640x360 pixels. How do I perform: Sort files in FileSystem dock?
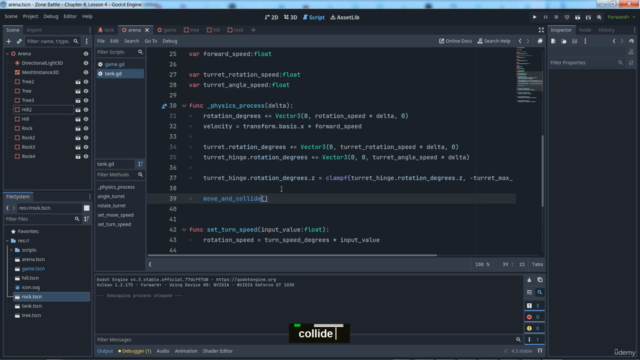(x=87, y=219)
